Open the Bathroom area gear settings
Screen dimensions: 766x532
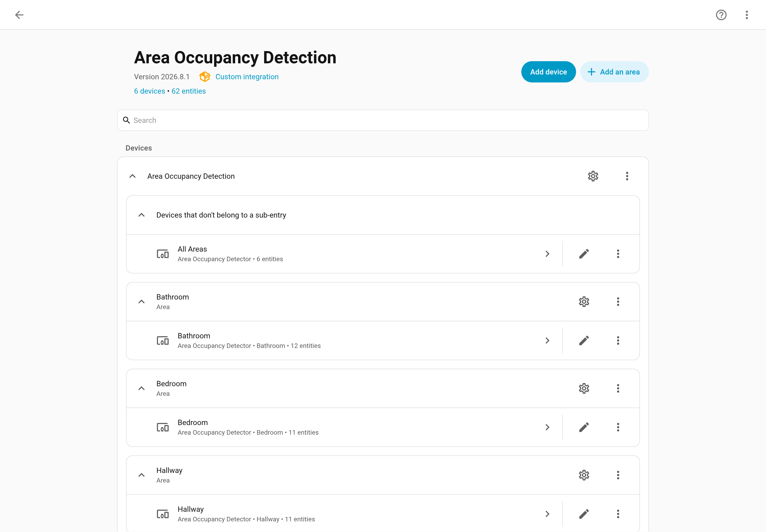tap(584, 302)
